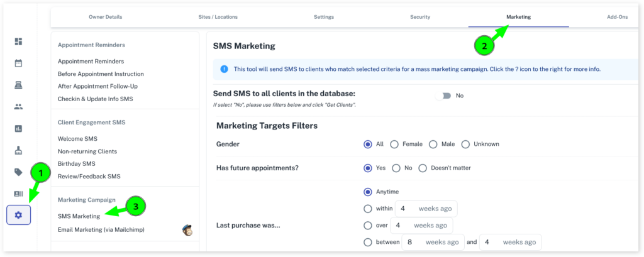The width and height of the screenshot is (644, 257).
Task: Select the 'between' last purchase option
Action: (x=368, y=242)
